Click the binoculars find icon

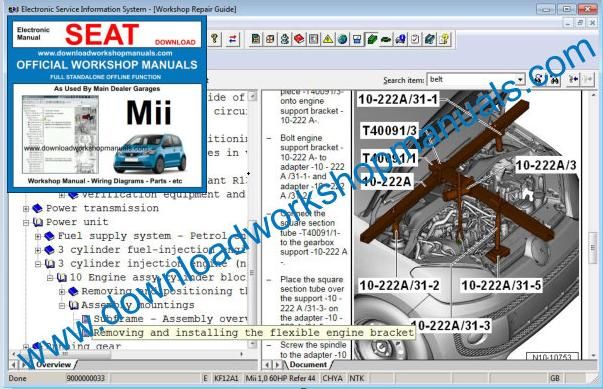point(554,80)
